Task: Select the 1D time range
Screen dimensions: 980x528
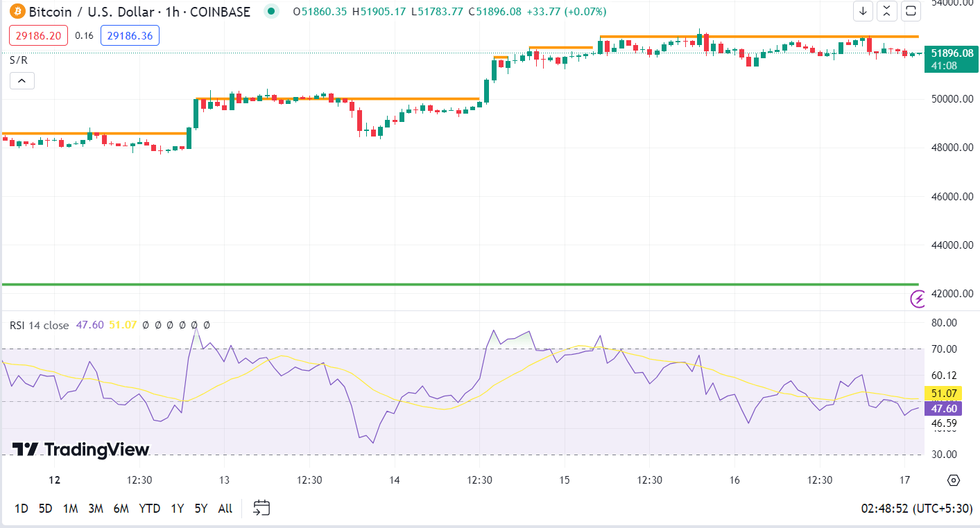Action: (22, 509)
